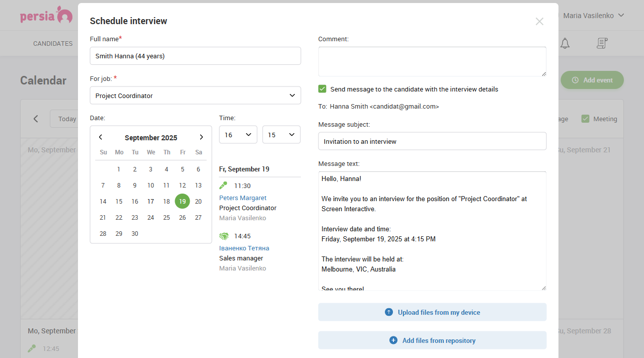This screenshot has height=358, width=644.
Task: Open the notifications bell icon
Action: [565, 43]
